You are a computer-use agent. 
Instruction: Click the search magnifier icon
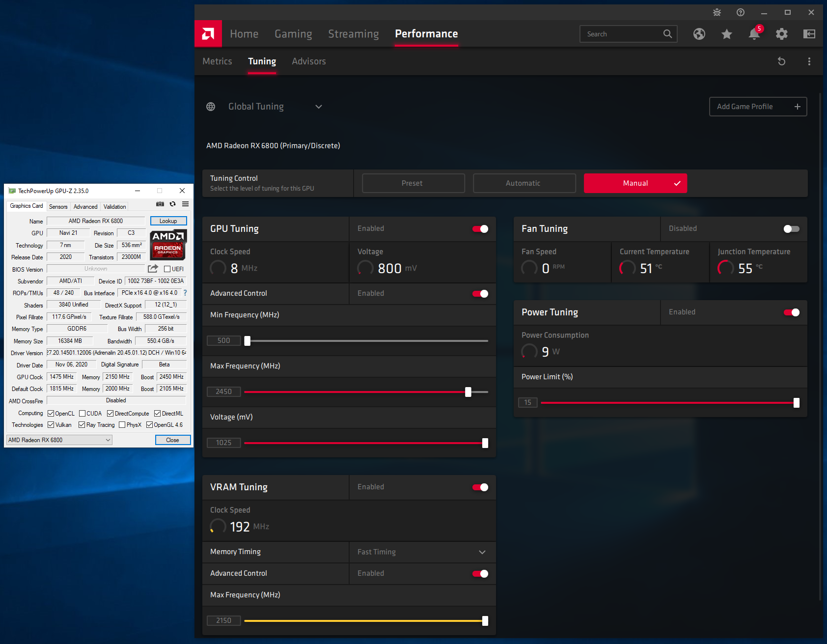point(667,34)
